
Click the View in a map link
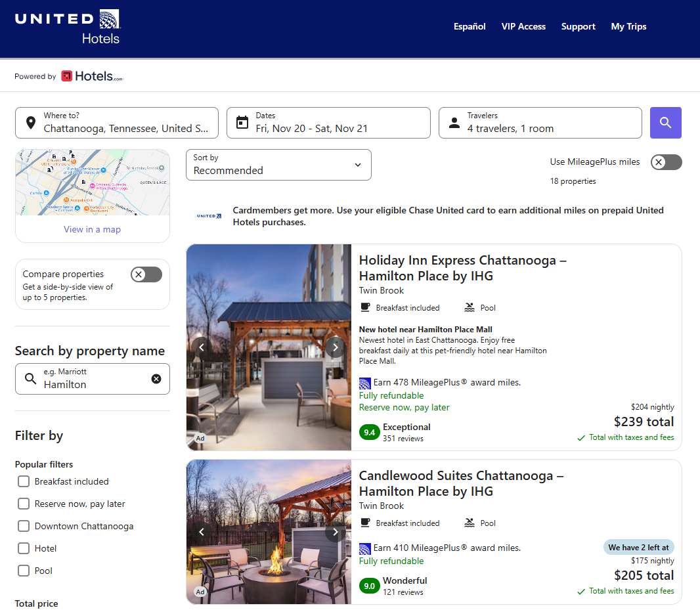pos(92,229)
